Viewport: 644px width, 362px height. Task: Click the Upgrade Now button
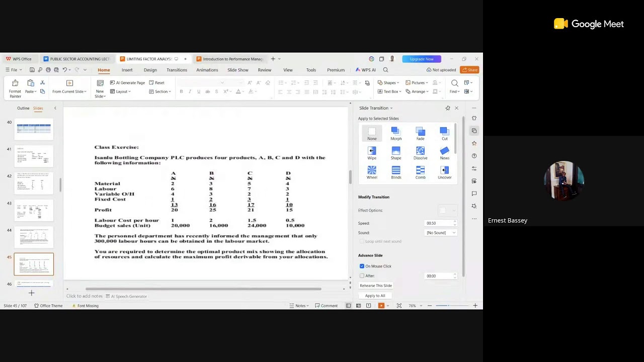pyautogui.click(x=422, y=59)
